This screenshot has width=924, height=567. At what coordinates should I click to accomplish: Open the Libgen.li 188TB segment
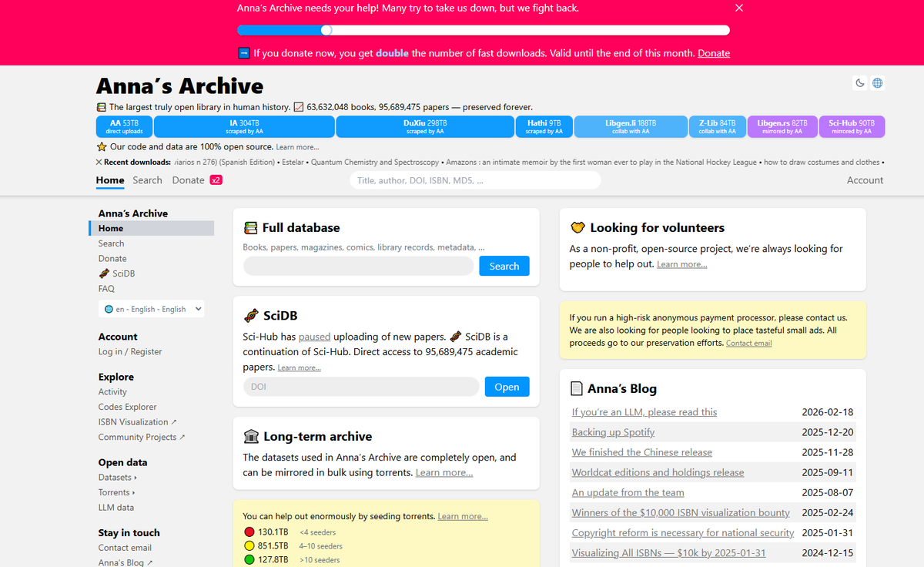click(631, 126)
